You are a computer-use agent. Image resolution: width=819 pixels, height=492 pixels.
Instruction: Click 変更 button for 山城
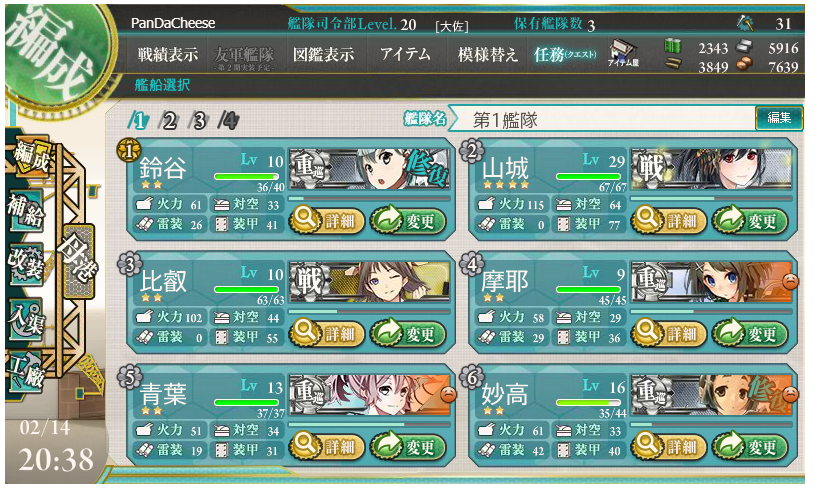click(750, 221)
